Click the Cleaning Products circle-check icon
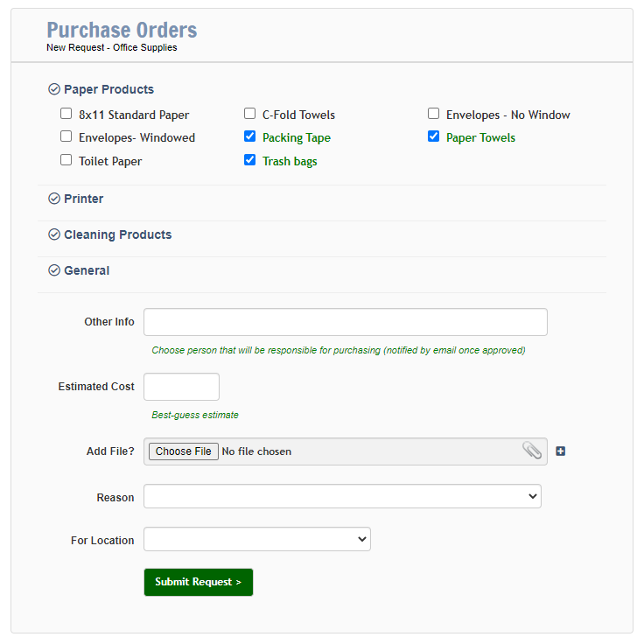 coord(54,234)
